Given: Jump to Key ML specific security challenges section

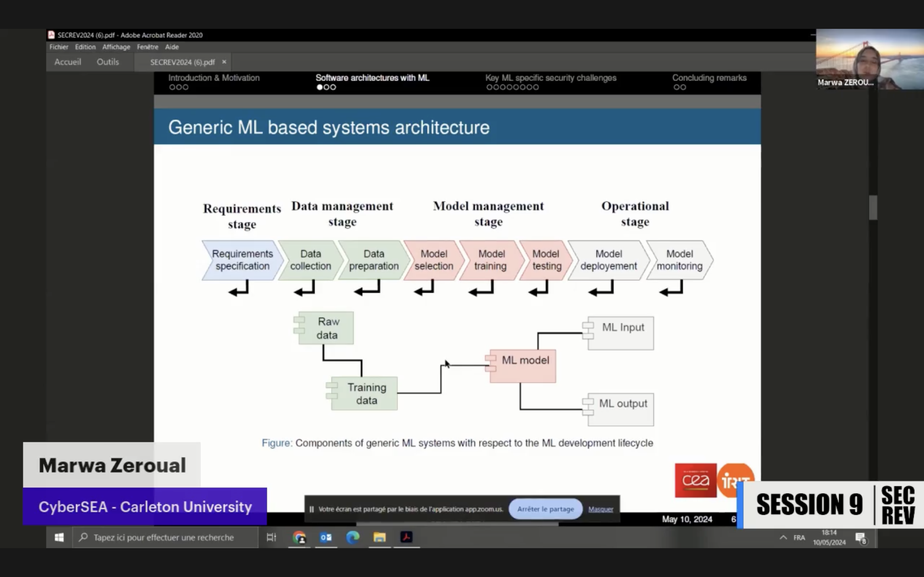Looking at the screenshot, I should 551,78.
